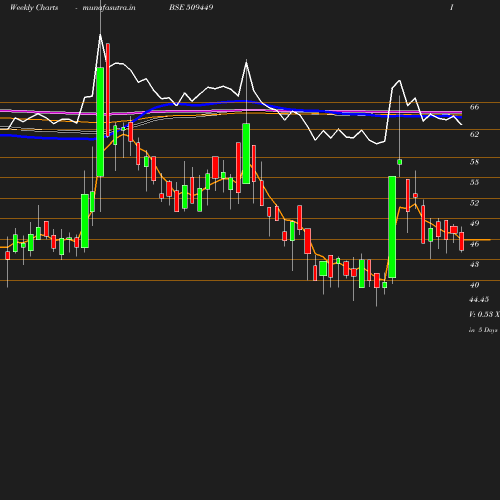Viewport: 500px width, 500px height.
Task: Click the 'Weekly Charts' title text
Action: tap(34, 7)
